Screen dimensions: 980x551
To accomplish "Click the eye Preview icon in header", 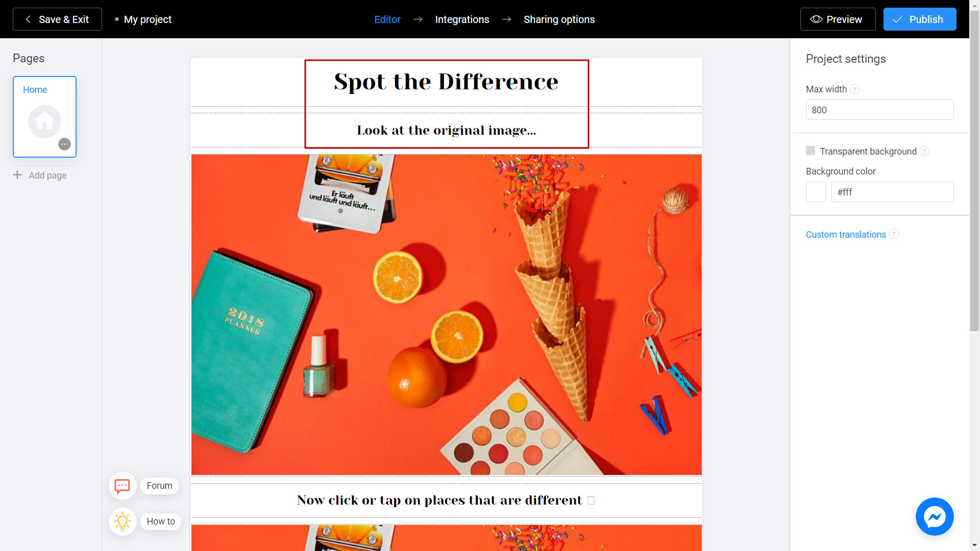I will (x=817, y=19).
